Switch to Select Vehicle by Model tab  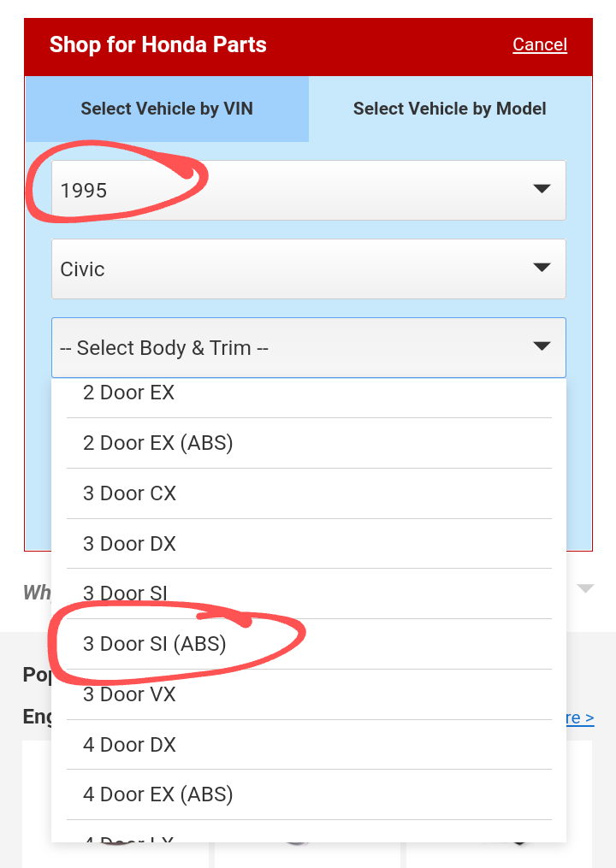pos(449,109)
